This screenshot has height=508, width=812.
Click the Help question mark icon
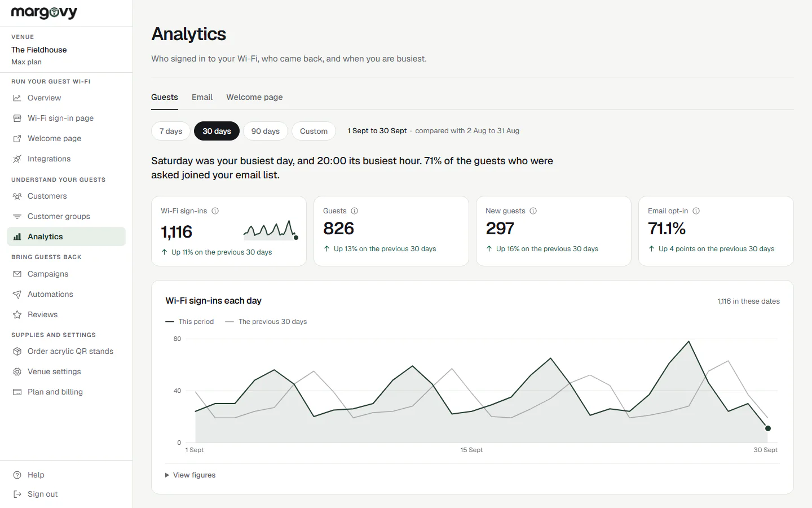17,475
